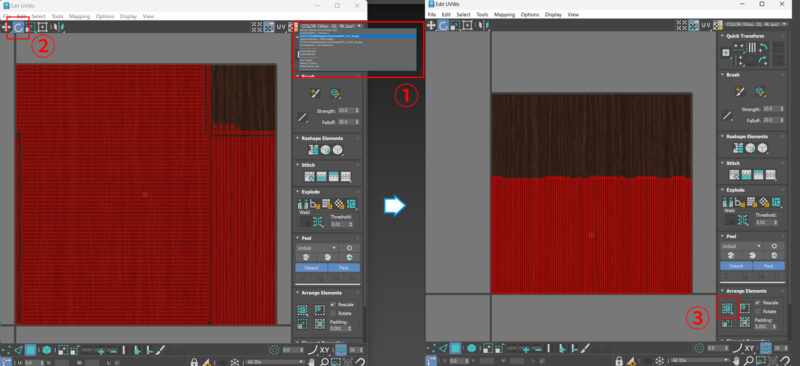
Task: Click Paint Select brush in right window bottom toolbar
Action: (584, 349)
